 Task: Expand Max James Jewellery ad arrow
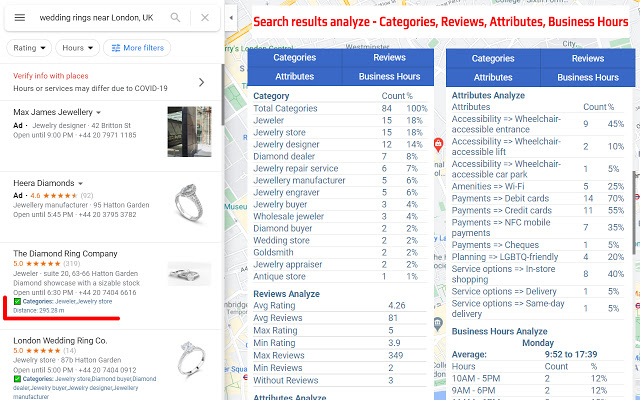tap(98, 113)
